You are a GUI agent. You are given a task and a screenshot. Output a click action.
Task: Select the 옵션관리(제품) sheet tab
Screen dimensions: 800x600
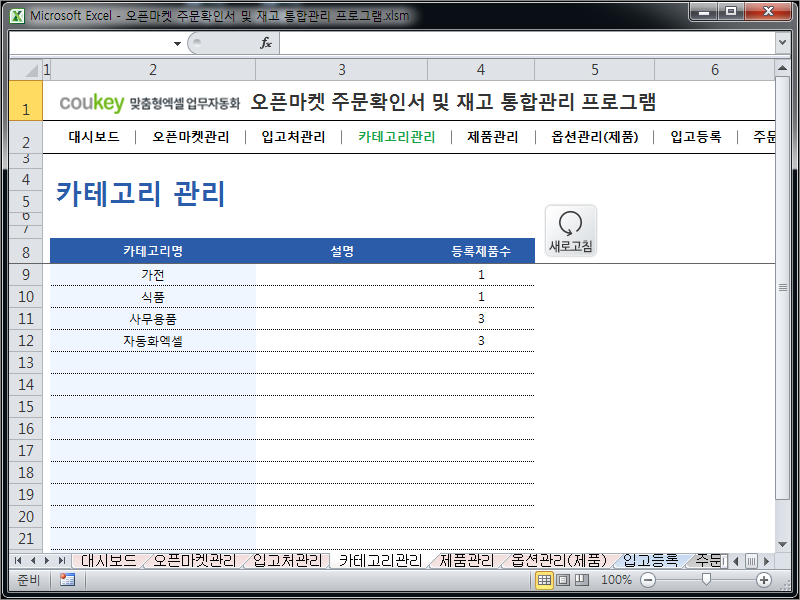coord(559,560)
